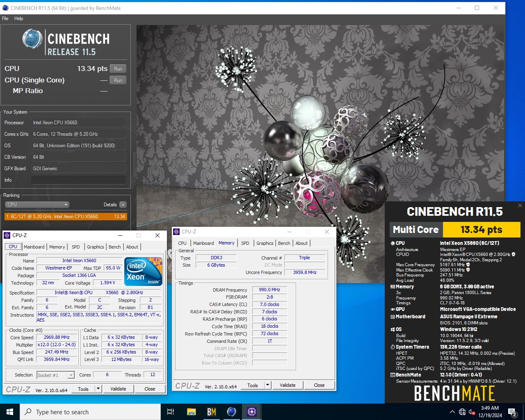525x420 pixels.
Task: Open the About tab in the CPU-Z window showing Timings
Action: (301, 243)
